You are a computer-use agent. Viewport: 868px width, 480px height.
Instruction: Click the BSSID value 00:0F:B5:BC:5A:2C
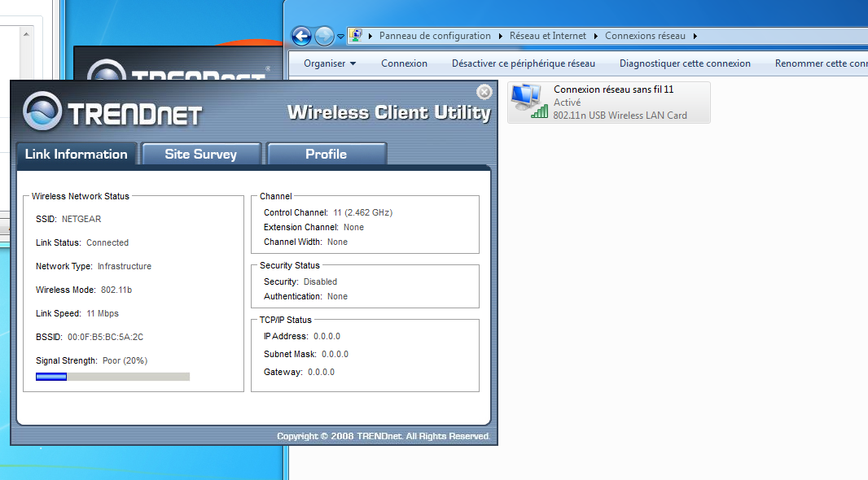(x=105, y=338)
